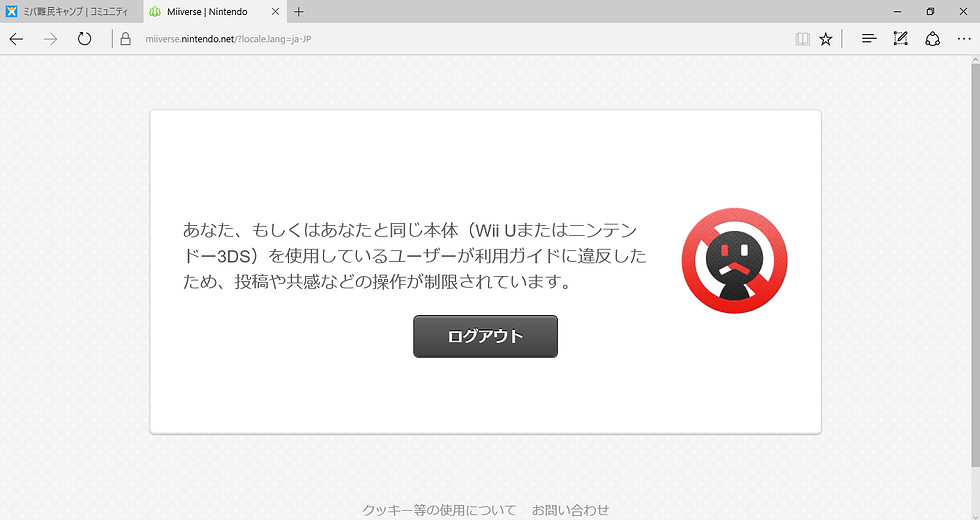
Task: Switch to the ミバ難民キャンプ tab
Action: (72, 11)
